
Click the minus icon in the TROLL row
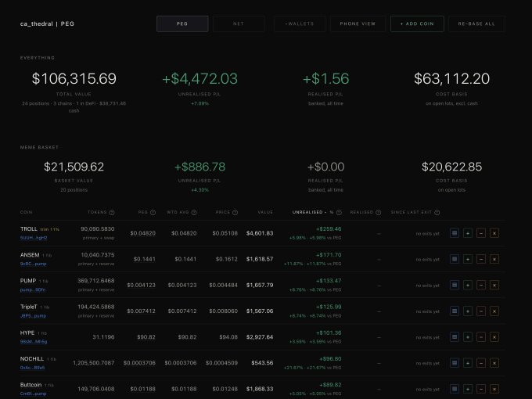[481, 233]
